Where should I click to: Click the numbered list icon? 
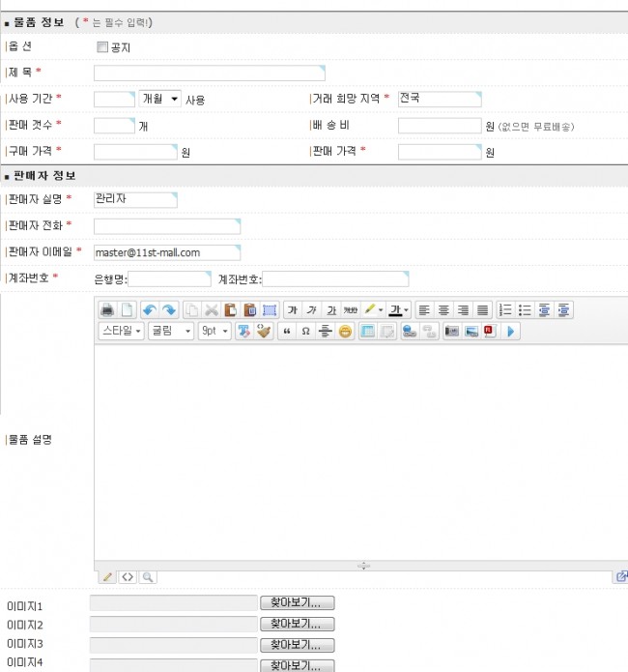pos(504,309)
